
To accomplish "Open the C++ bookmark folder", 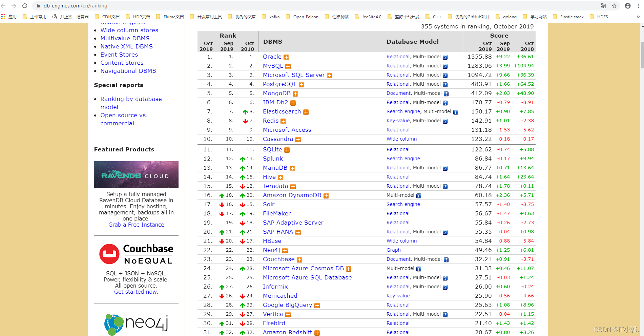I will [433, 17].
